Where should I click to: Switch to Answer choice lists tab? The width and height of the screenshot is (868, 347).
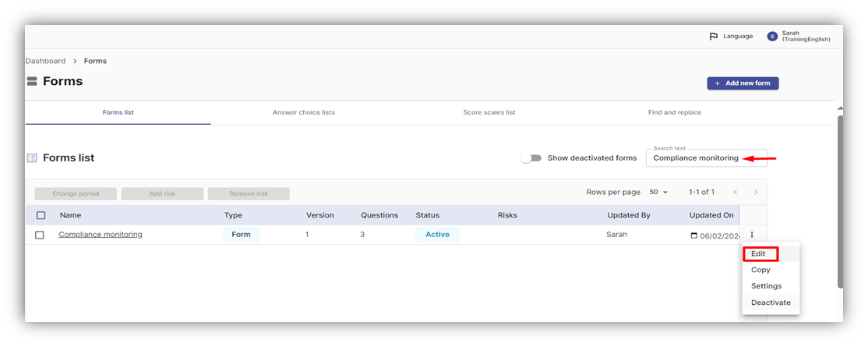tap(303, 112)
